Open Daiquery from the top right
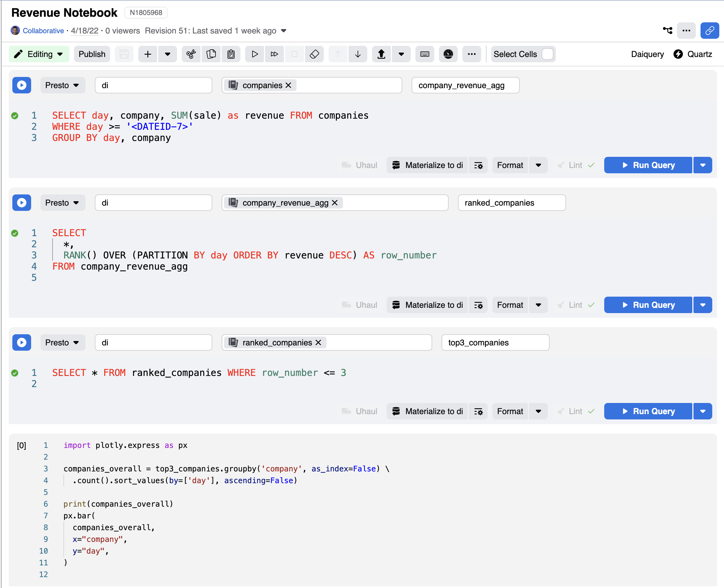This screenshot has height=588, width=724. coord(647,54)
